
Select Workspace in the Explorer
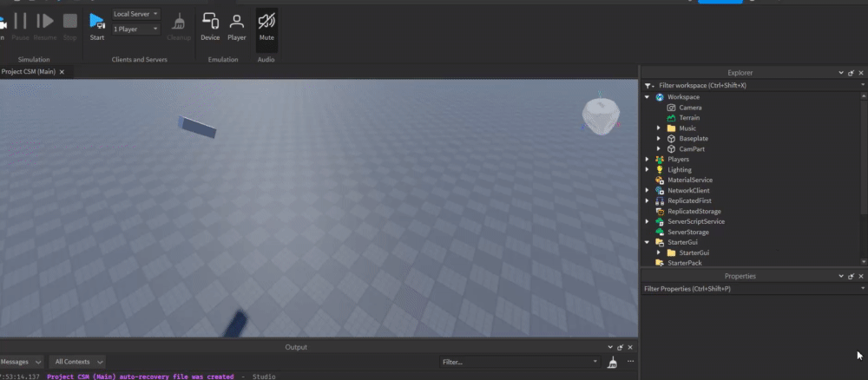coord(683,97)
